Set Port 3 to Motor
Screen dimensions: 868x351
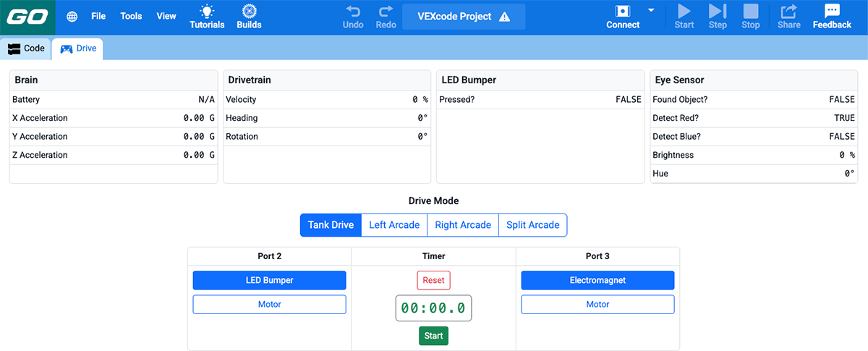pyautogui.click(x=597, y=305)
